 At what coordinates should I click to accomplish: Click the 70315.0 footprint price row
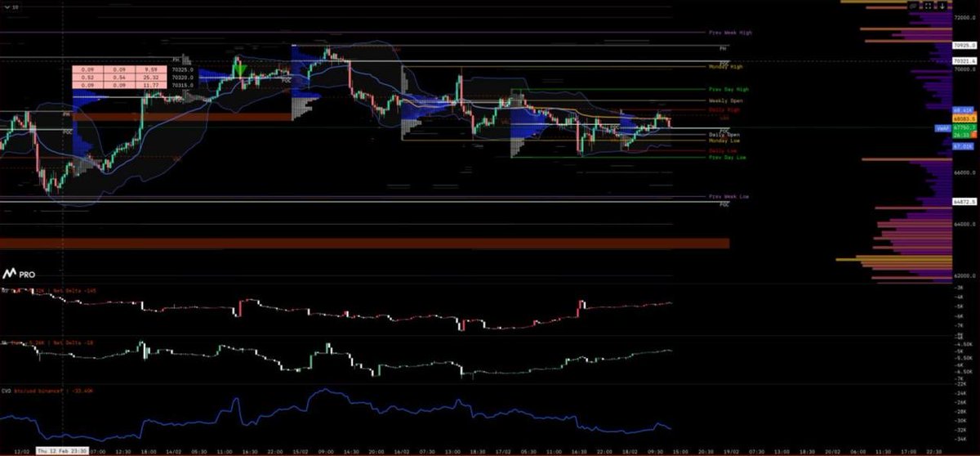click(183, 85)
